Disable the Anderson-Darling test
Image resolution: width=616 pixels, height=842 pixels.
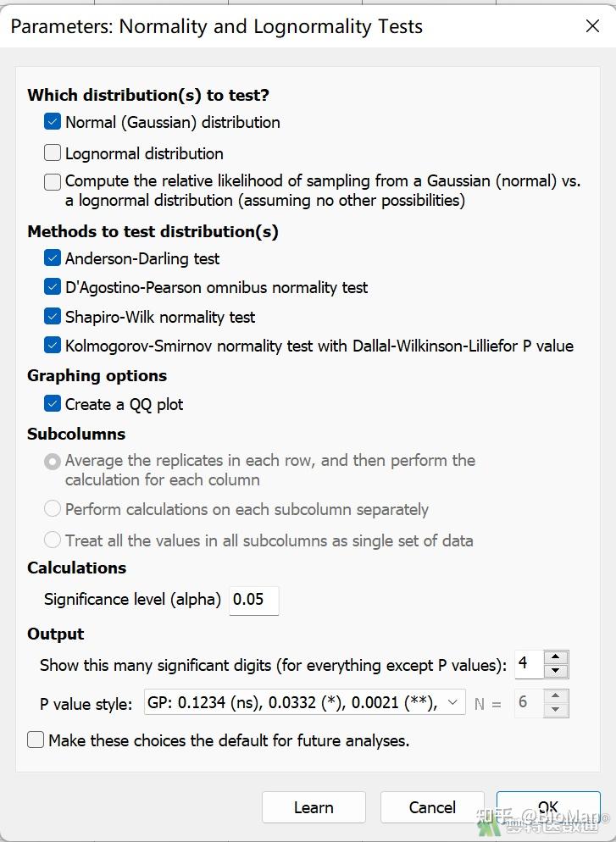[x=53, y=258]
